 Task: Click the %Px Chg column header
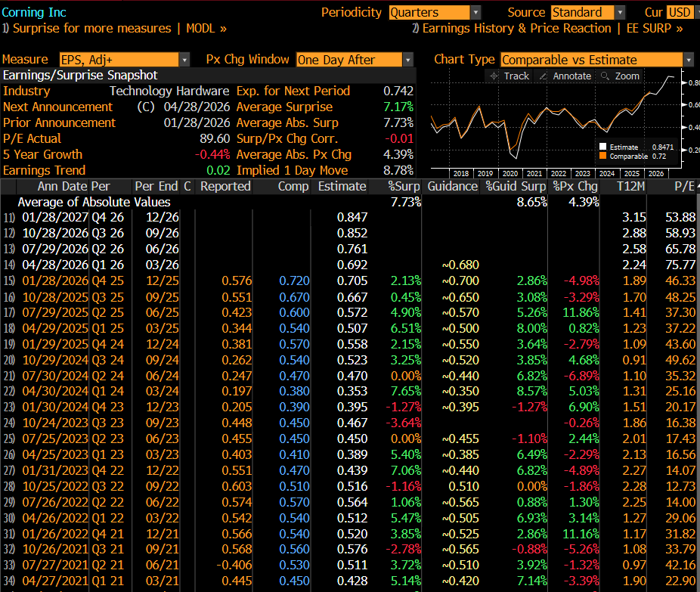point(575,186)
